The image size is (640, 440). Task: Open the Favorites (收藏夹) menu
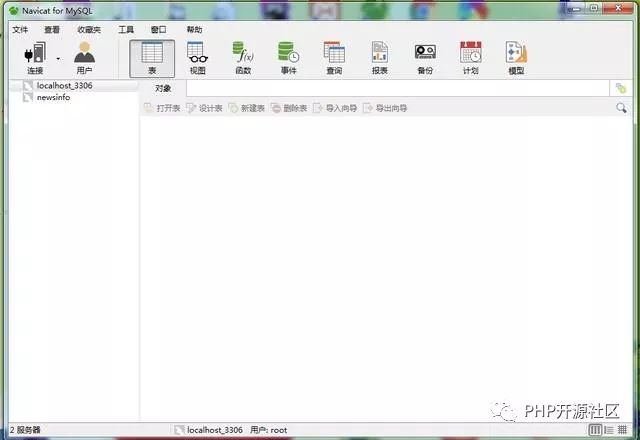tap(89, 29)
